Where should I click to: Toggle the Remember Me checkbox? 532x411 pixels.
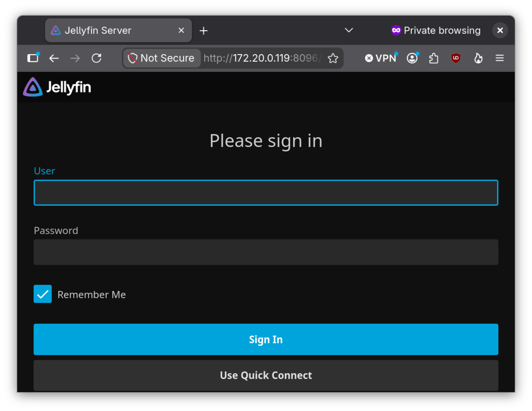(x=43, y=294)
